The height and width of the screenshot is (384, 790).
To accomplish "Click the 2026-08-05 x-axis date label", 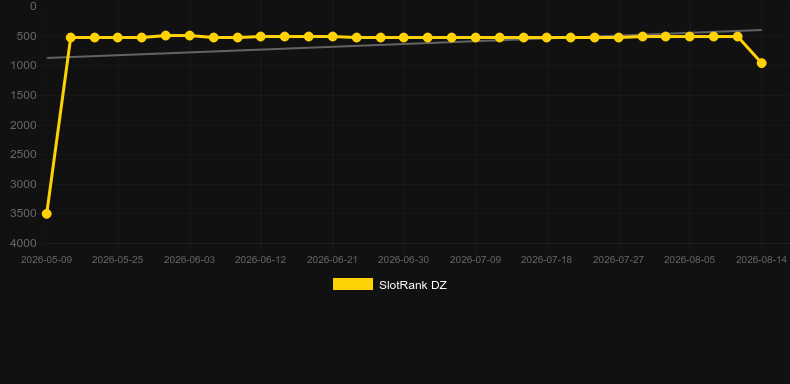I will (690, 260).
